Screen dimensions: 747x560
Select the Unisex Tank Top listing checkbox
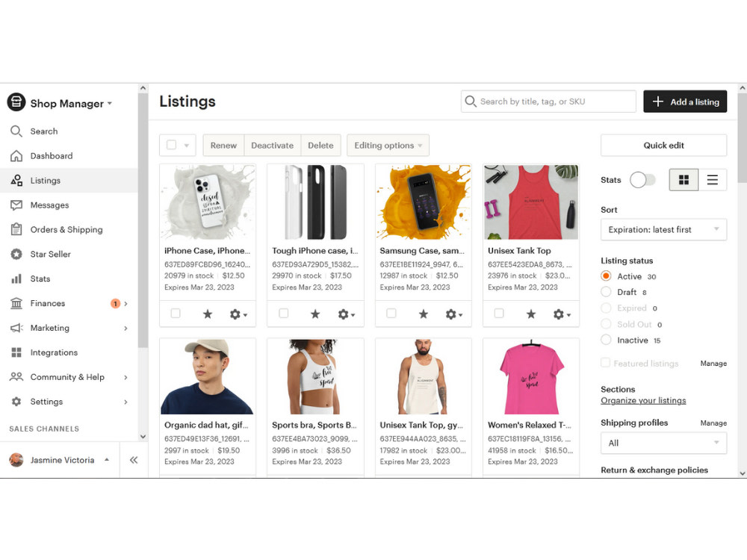tap(499, 314)
